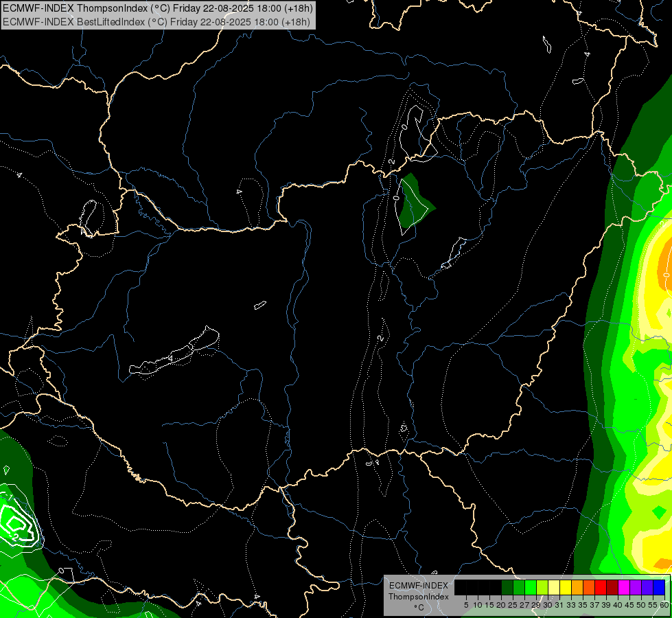Image resolution: width=672 pixels, height=618 pixels.
Task: Click the legend tick value '39'
Action: point(606,605)
